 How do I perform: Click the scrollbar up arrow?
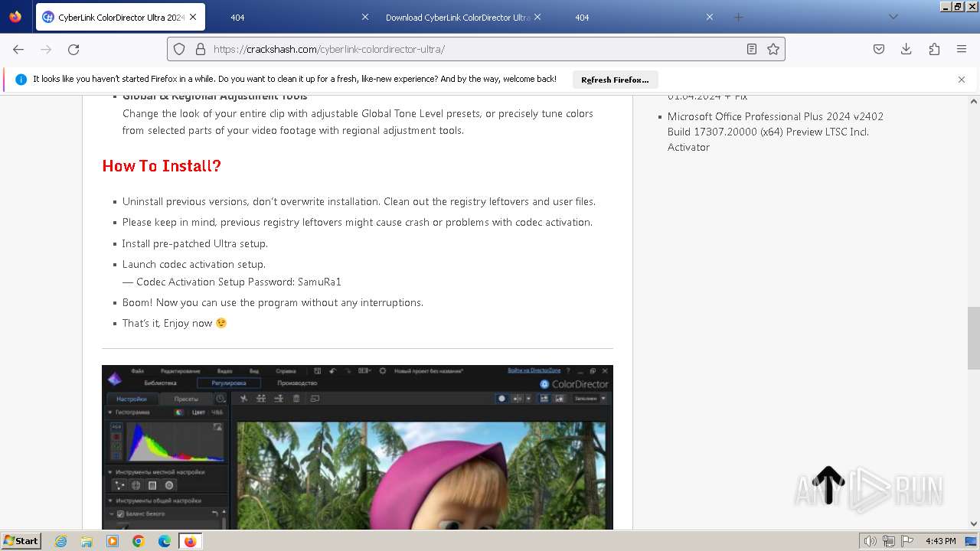(974, 101)
